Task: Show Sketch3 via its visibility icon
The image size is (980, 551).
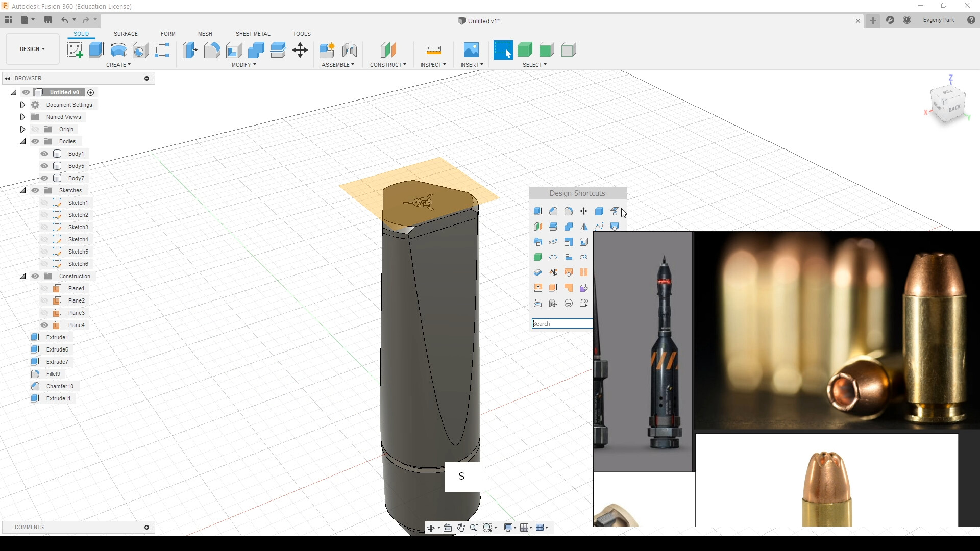Action: (44, 227)
